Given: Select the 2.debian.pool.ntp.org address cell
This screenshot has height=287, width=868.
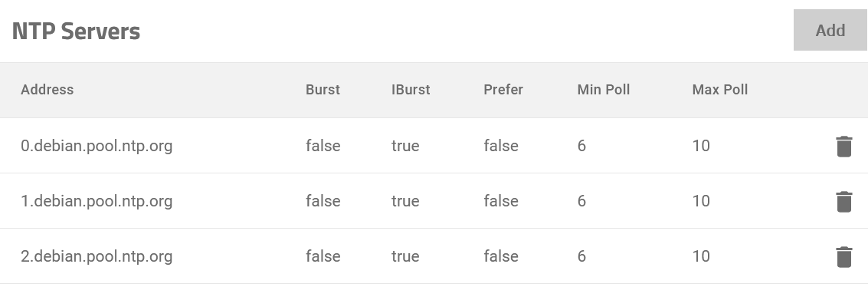Looking at the screenshot, I should 97,256.
